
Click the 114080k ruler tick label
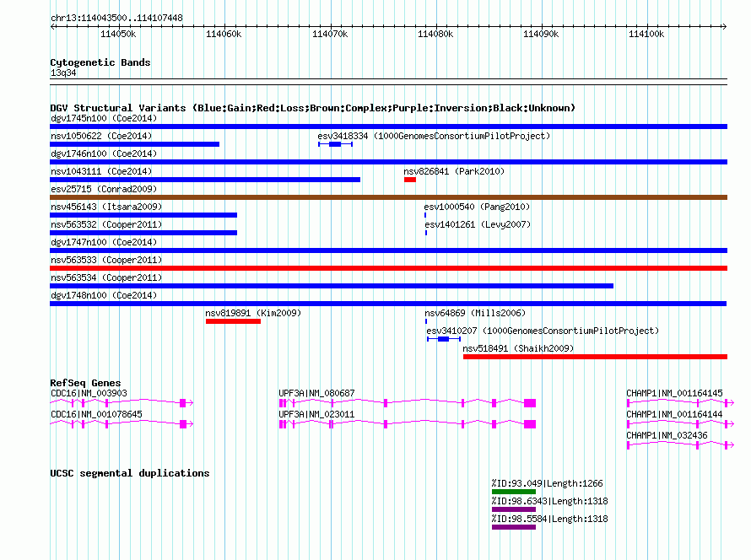tap(435, 34)
